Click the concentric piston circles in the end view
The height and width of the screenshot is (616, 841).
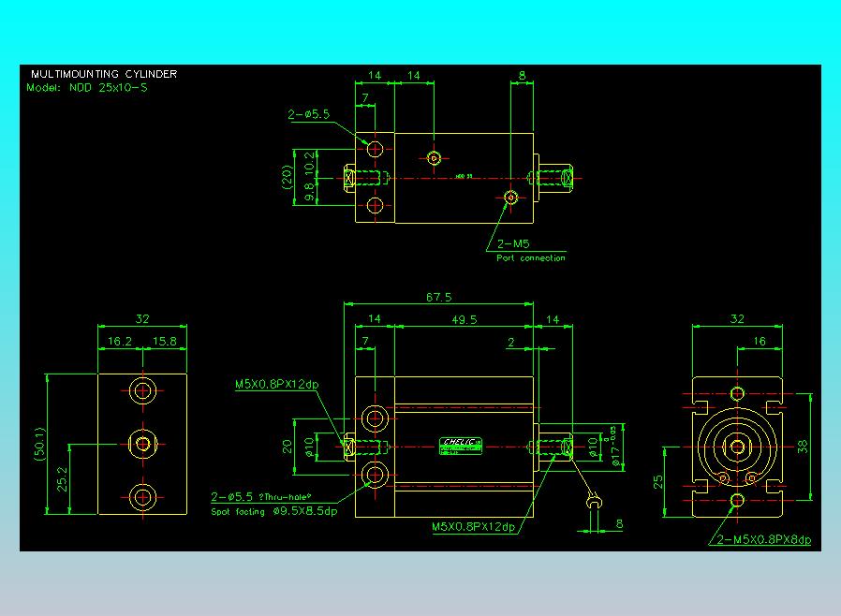click(737, 447)
